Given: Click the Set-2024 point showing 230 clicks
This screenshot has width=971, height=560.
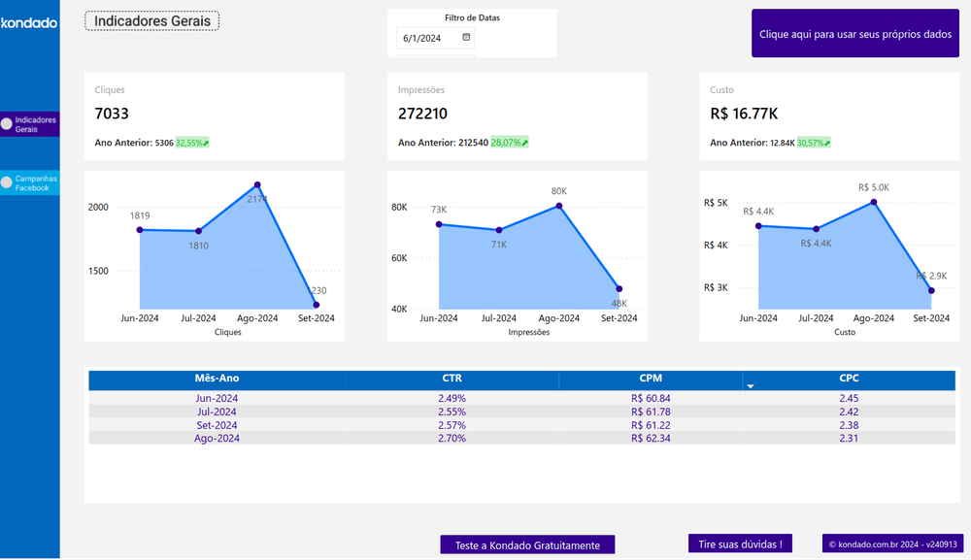Looking at the screenshot, I should coord(315,303).
